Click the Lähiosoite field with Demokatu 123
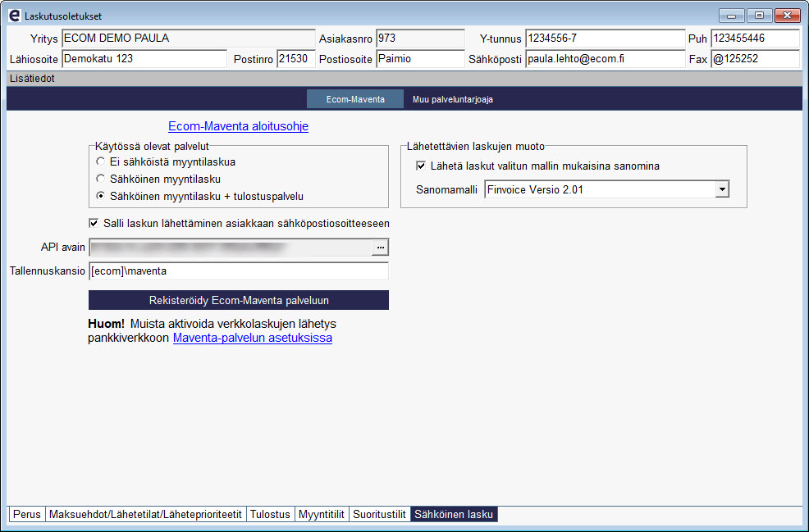809x532 pixels. pos(144,59)
